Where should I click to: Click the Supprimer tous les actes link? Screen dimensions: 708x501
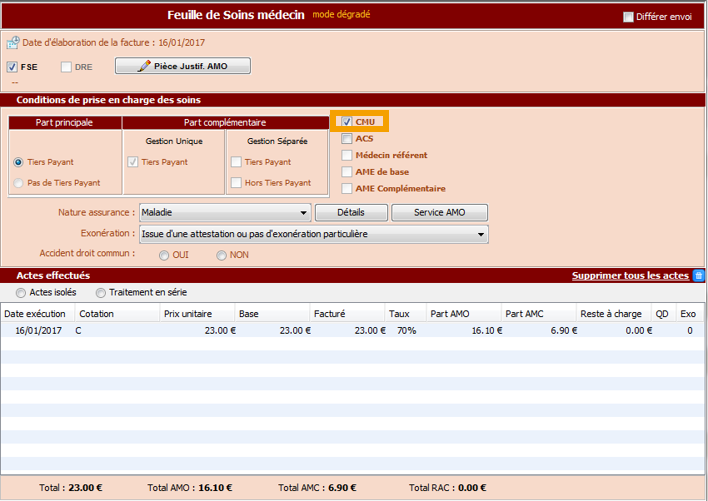click(x=630, y=275)
